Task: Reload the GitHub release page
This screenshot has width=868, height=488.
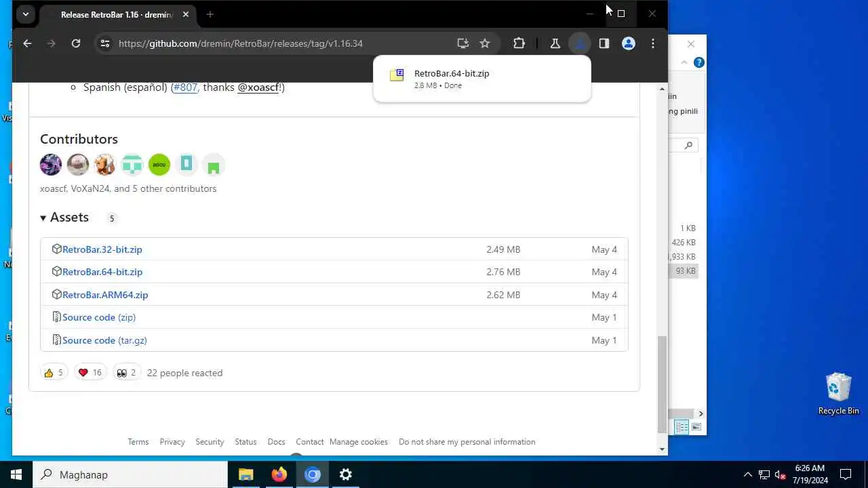Action: click(x=76, y=43)
